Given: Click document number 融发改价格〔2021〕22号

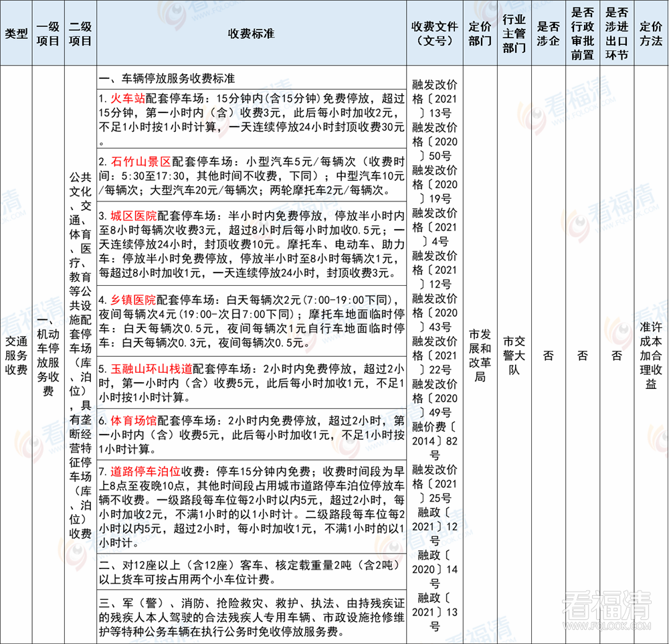Looking at the screenshot, I should pyautogui.click(x=435, y=355).
